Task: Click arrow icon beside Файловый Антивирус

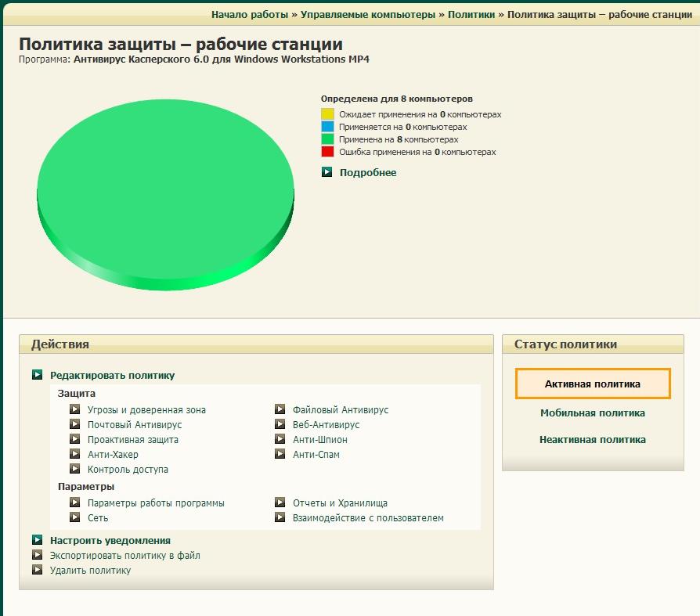Action: pyautogui.click(x=280, y=409)
